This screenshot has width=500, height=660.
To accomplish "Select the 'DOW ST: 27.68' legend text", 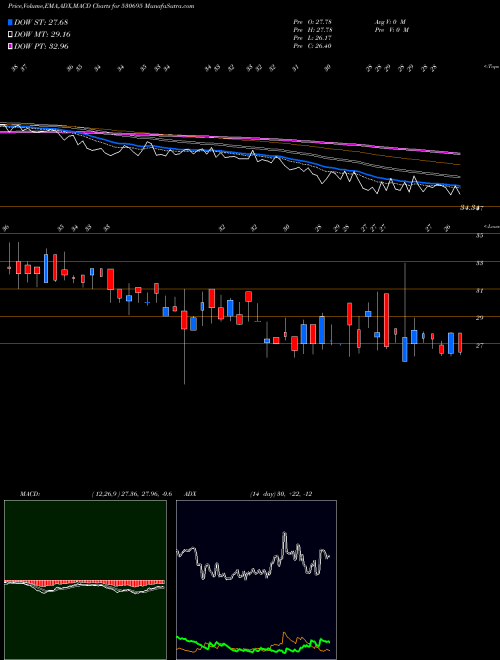I will (x=41, y=22).
